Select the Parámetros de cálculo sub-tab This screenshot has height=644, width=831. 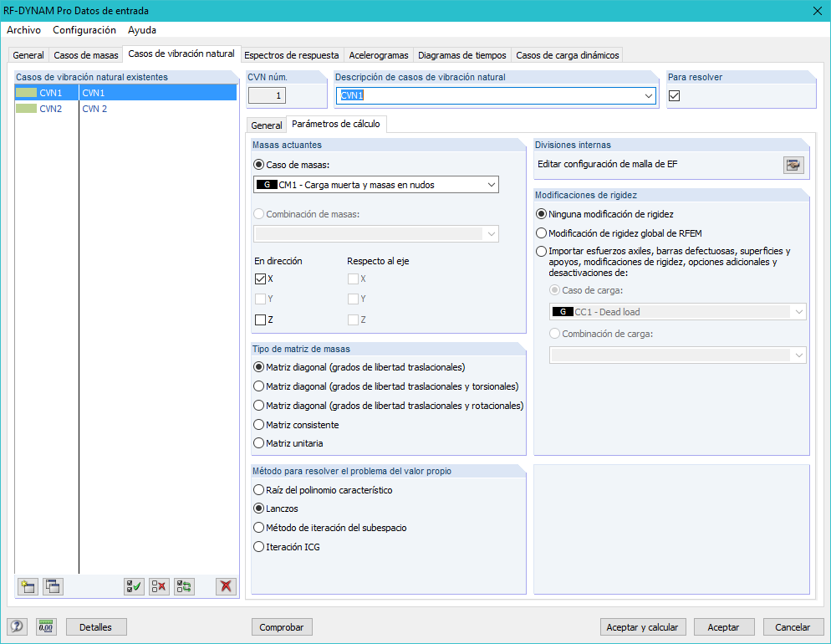336,124
